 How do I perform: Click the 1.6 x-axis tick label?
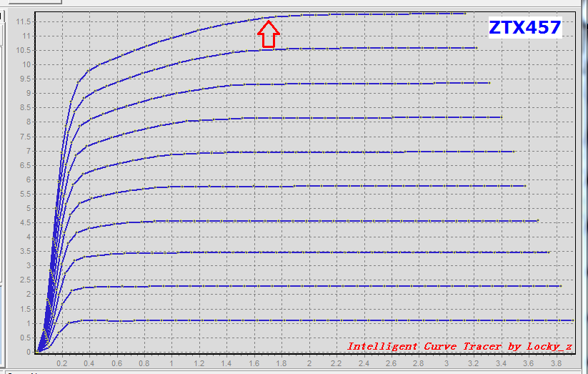tap(254, 363)
